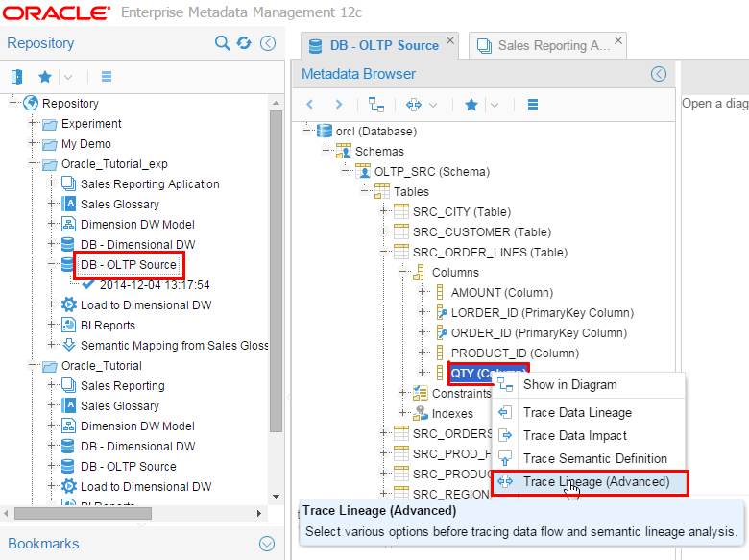Select OLTP_SRC (Schema) node
Viewport: 749px width, 560px height.
tap(432, 172)
